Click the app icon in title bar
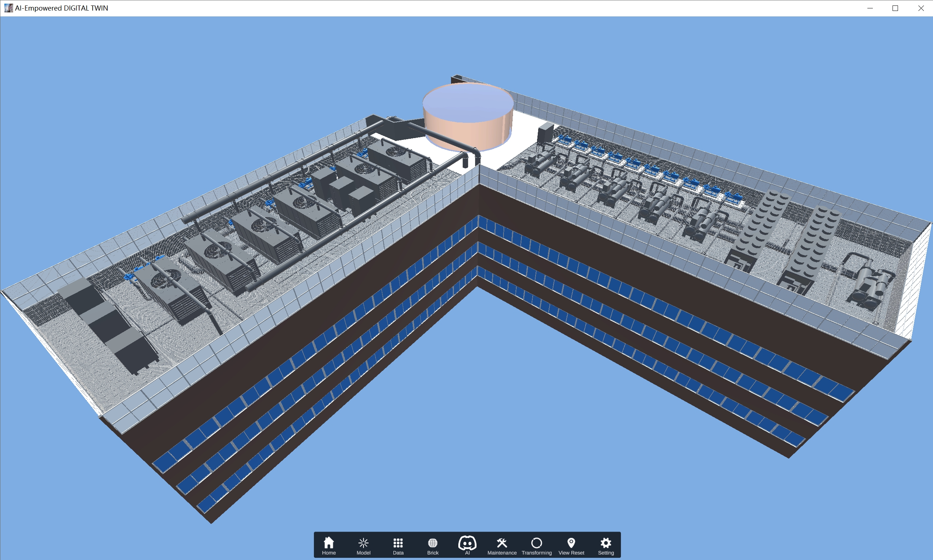The width and height of the screenshot is (933, 560). coord(8,8)
